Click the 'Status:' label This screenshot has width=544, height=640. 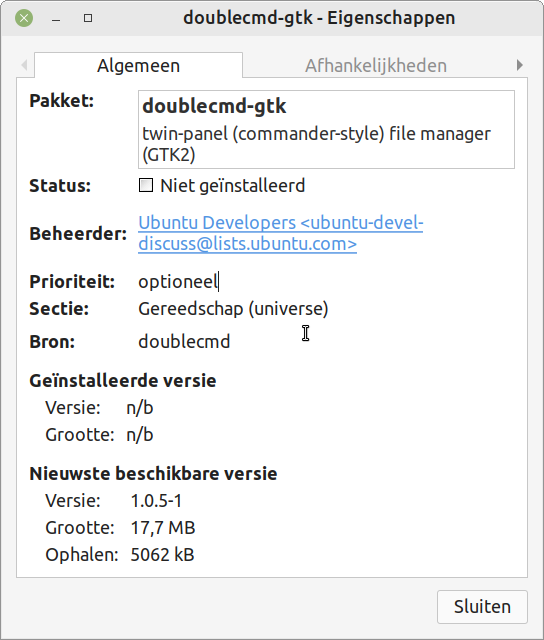(x=60, y=186)
